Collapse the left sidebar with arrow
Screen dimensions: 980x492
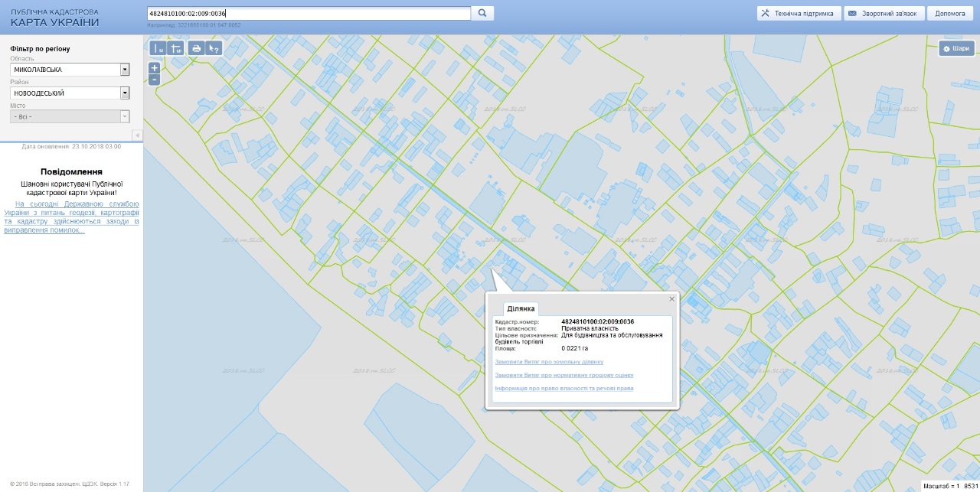point(137,135)
